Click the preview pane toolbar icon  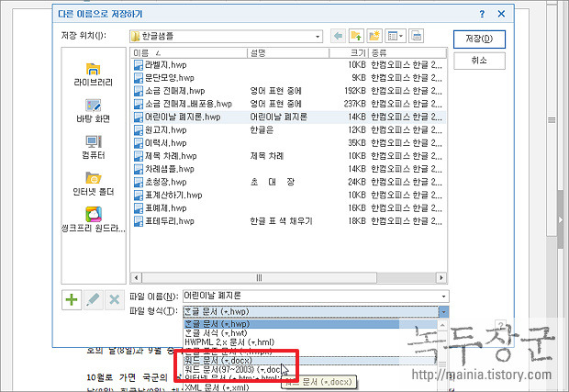(x=417, y=36)
